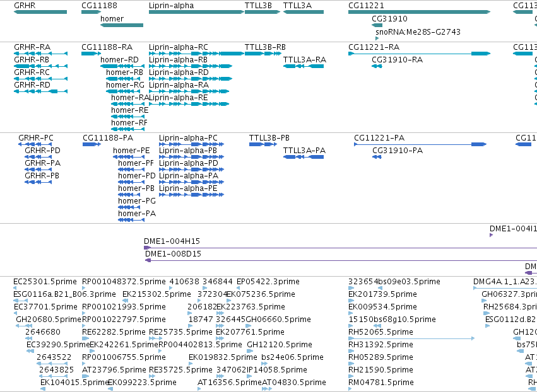Open BAC clone DME1-008D15
The image size is (537, 392).
[174, 254]
